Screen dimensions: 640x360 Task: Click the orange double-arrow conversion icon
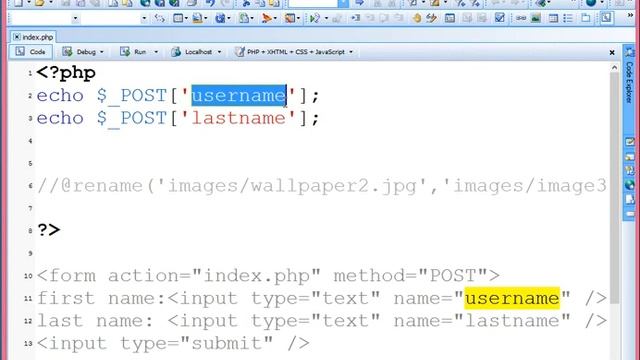pos(431,18)
